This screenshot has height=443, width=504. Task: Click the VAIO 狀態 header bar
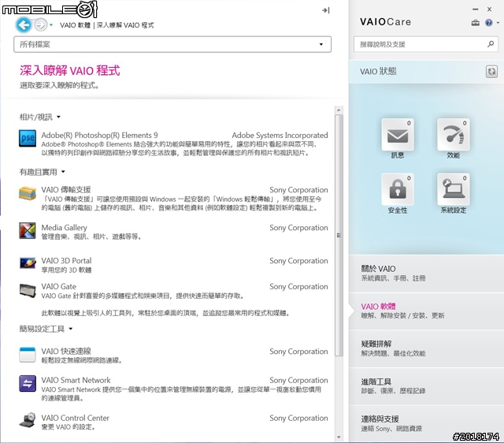pyautogui.click(x=426, y=72)
